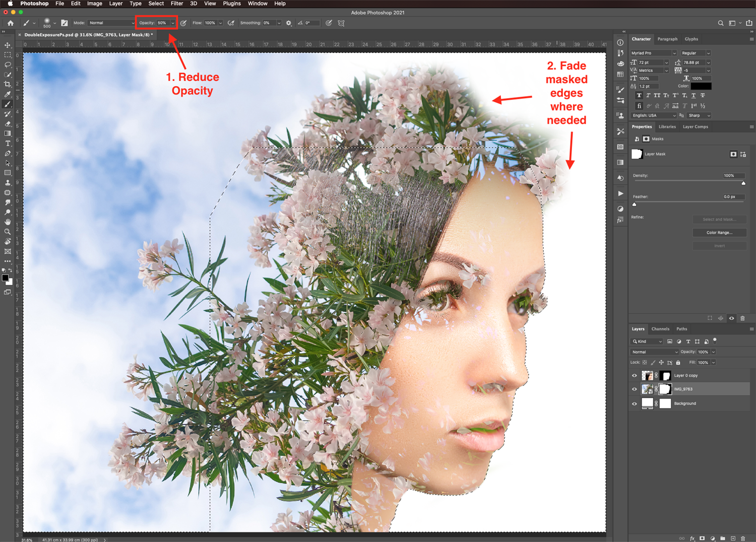Add vector mask icon in Properties
Screen dimensions: 756x542
click(x=743, y=154)
